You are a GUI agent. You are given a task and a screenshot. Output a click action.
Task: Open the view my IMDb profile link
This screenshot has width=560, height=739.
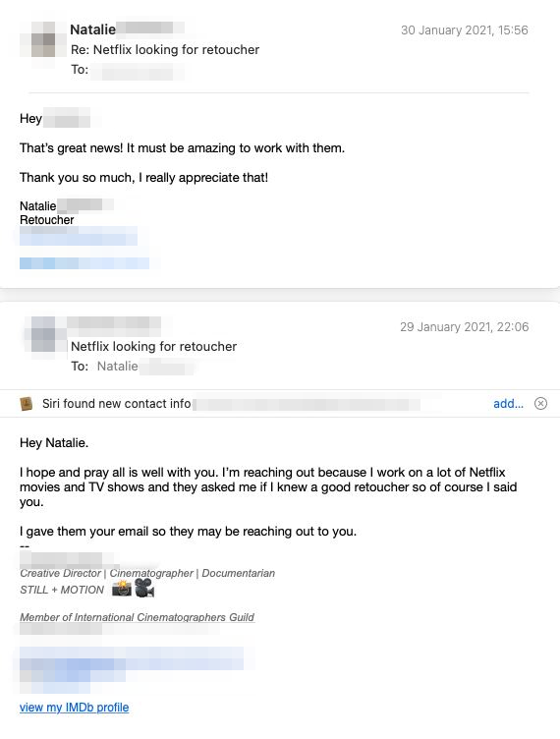pyautogui.click(x=74, y=707)
